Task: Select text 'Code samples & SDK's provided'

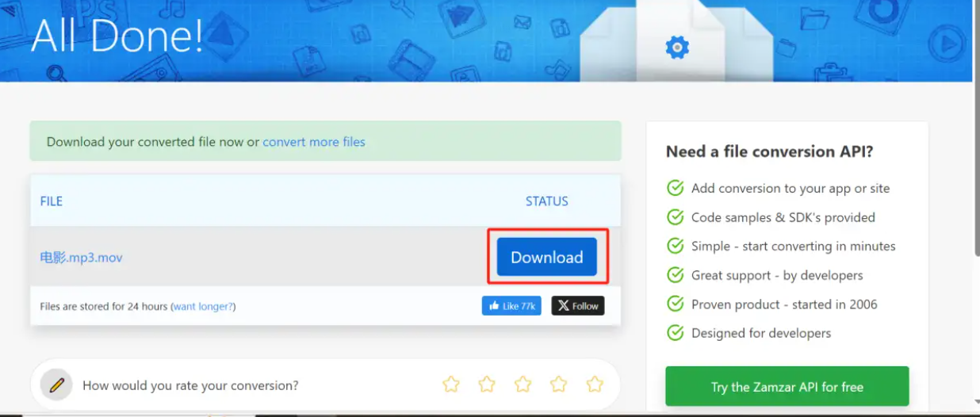Action: coord(783,217)
